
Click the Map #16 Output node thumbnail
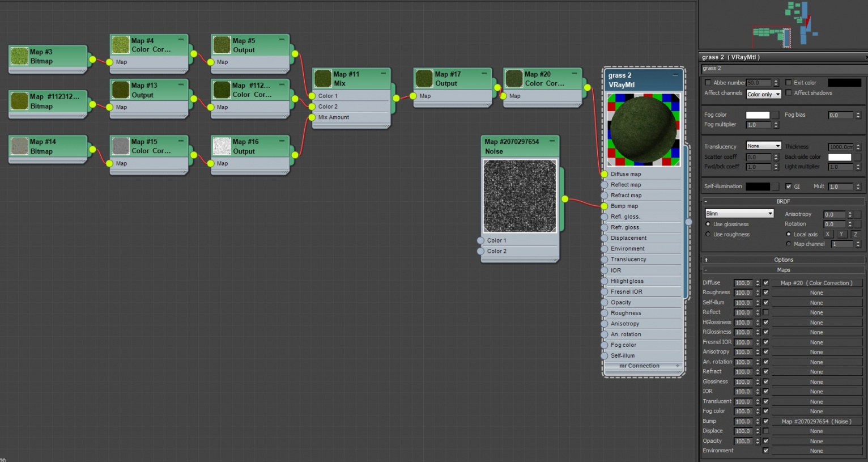(222, 146)
